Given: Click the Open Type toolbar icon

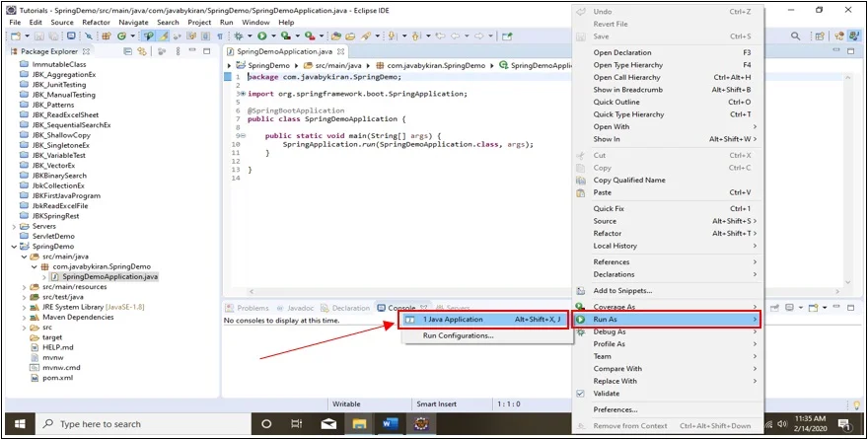Looking at the screenshot, I should point(336,36).
